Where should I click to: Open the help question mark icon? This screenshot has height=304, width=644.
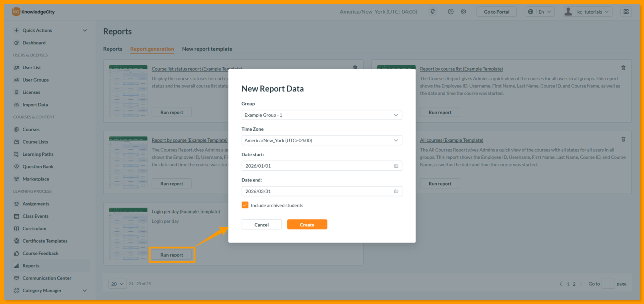pos(451,12)
